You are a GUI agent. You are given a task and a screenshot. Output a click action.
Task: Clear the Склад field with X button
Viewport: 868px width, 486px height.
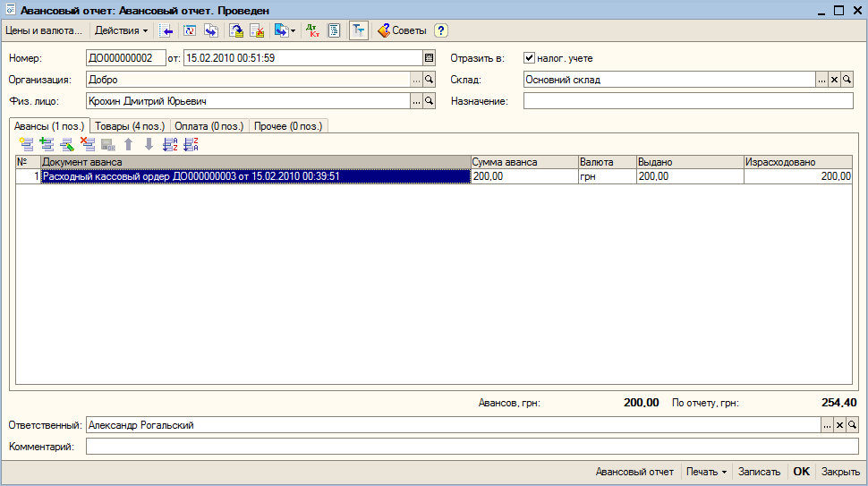pyautogui.click(x=834, y=80)
